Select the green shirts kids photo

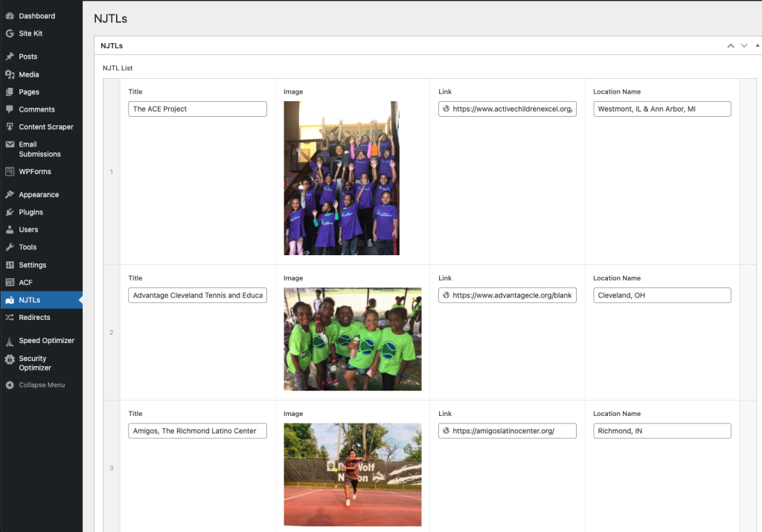click(x=353, y=339)
